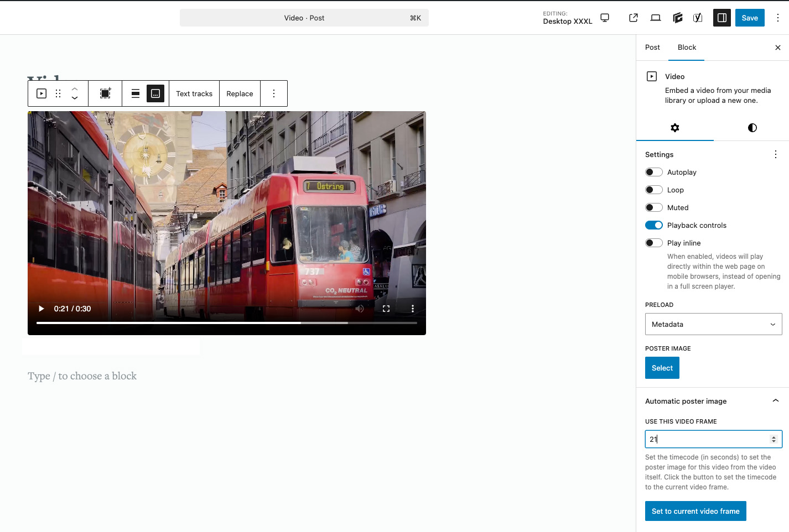789x532 pixels.
Task: Click the poster image Select button
Action: click(x=662, y=368)
